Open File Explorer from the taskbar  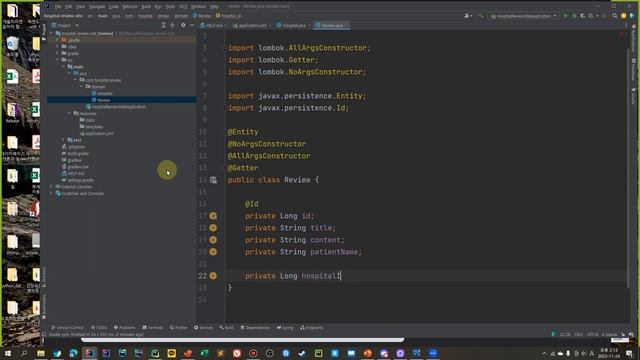tap(41, 353)
